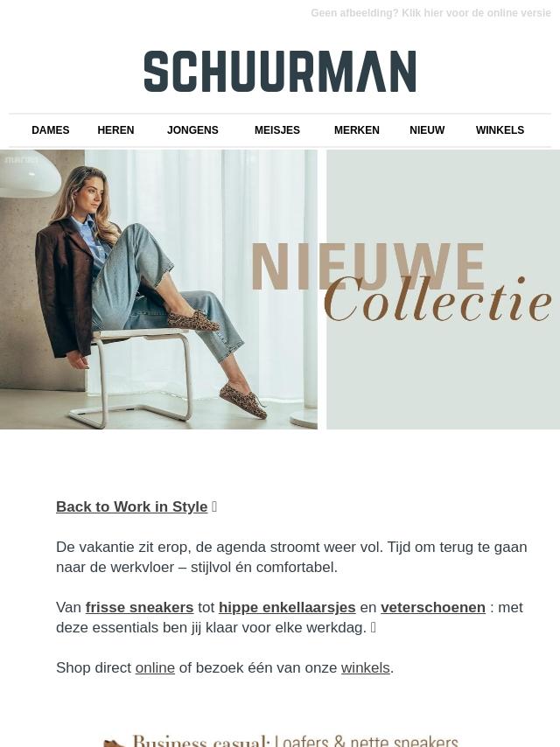
Task: Go to the Jongens category
Action: 192,130
